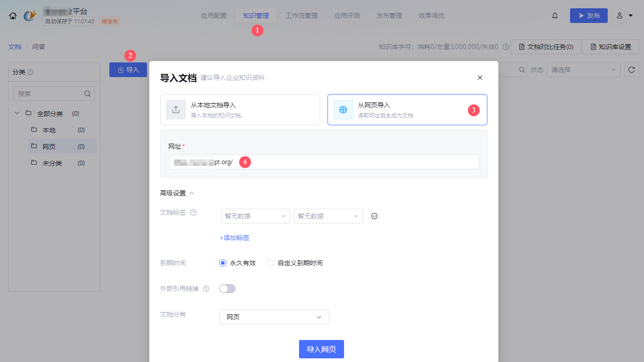Switch to 知识管理 tab
This screenshot has height=362, width=644.
click(x=256, y=16)
